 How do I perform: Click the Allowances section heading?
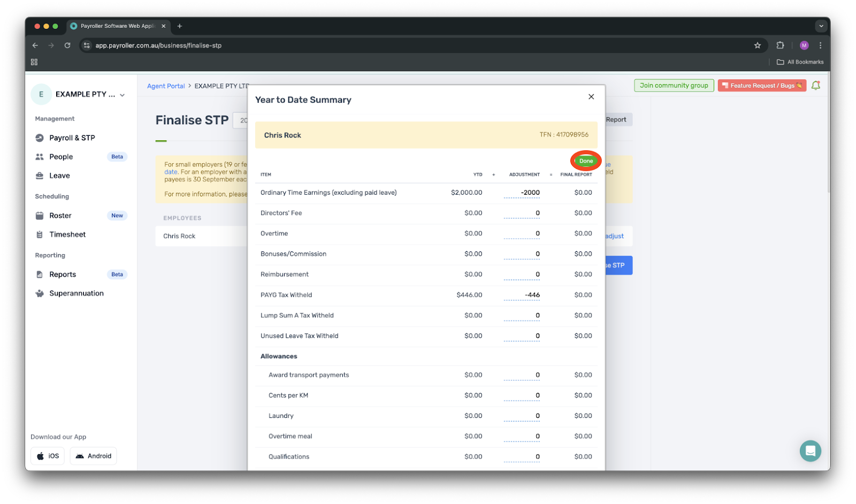279,356
